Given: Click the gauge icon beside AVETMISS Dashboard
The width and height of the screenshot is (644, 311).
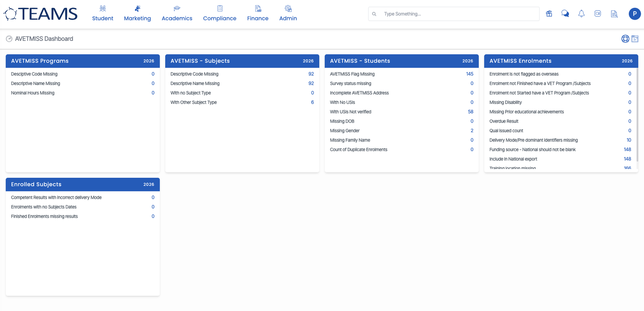Looking at the screenshot, I should [x=9, y=39].
